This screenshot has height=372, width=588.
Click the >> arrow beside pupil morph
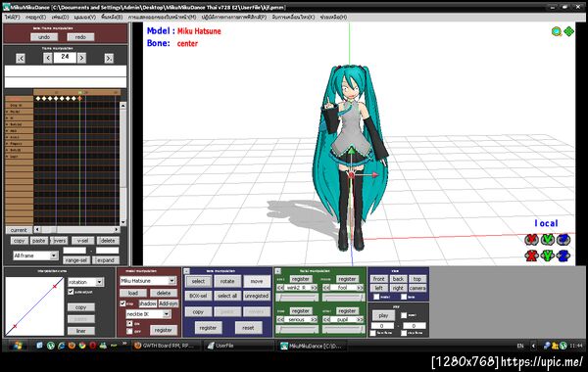(x=360, y=319)
